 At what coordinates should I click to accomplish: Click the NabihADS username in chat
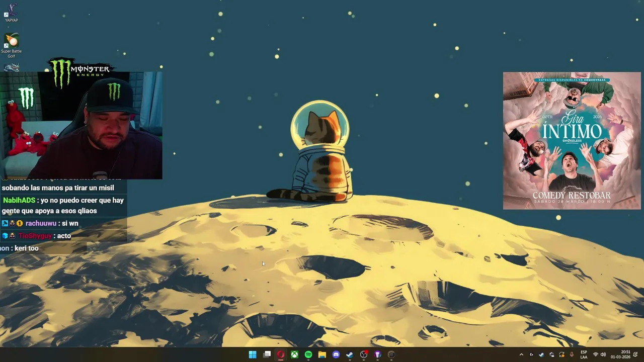[x=19, y=200]
